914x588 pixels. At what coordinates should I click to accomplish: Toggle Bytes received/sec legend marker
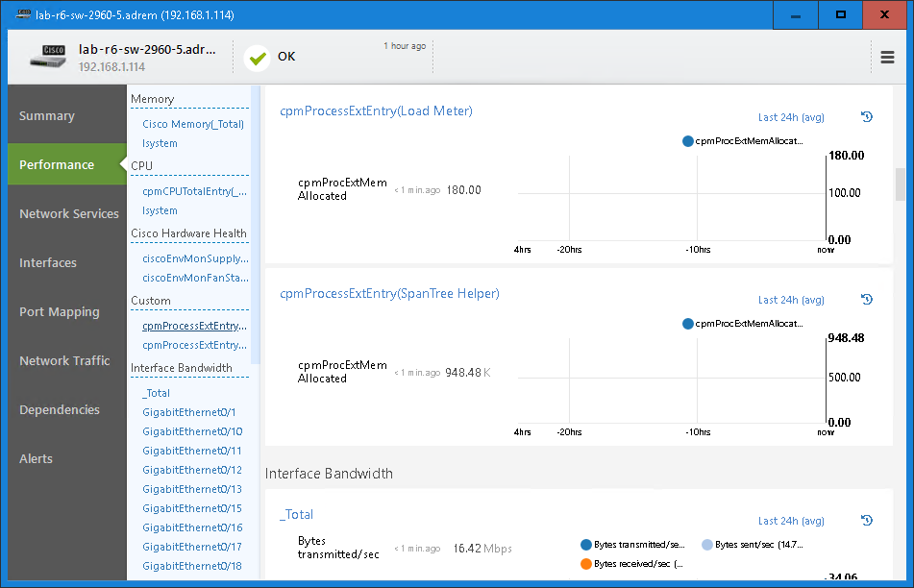point(586,564)
